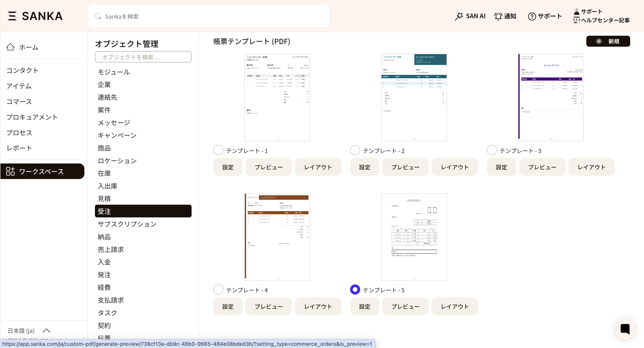Click the テンプレート - 5 thumbnail preview
This screenshot has height=348, width=644.
click(x=414, y=237)
